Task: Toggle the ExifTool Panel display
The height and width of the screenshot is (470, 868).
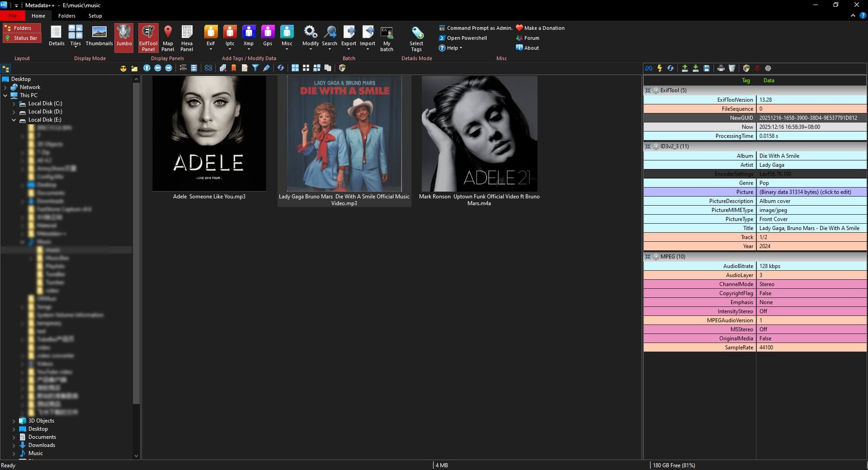Action: [x=148, y=38]
